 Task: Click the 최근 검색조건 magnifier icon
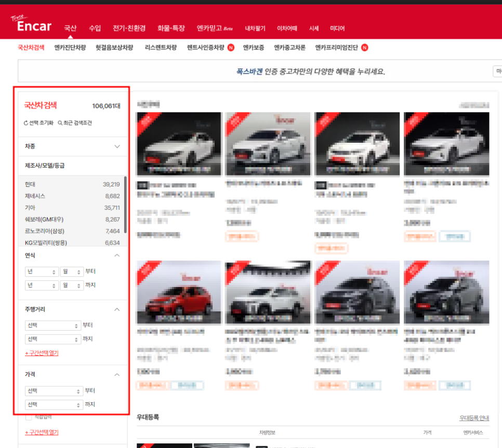pyautogui.click(x=60, y=123)
